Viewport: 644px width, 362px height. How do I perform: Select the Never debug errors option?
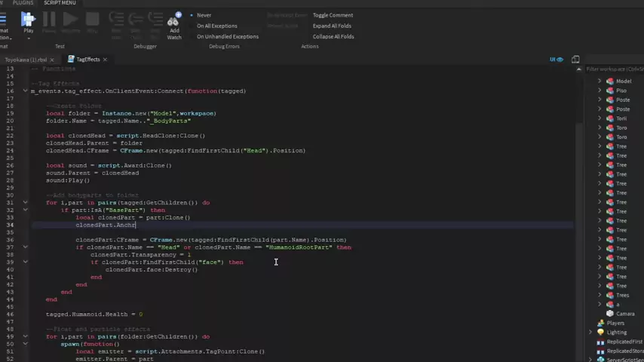point(204,15)
